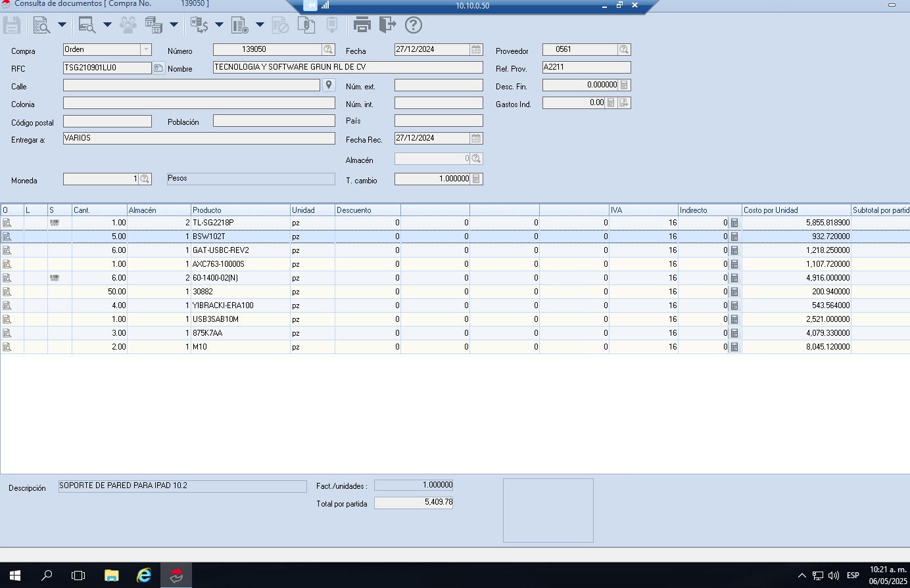The height and width of the screenshot is (588, 910).
Task: Click the Save diskette icon in toolbar
Action: point(12,25)
